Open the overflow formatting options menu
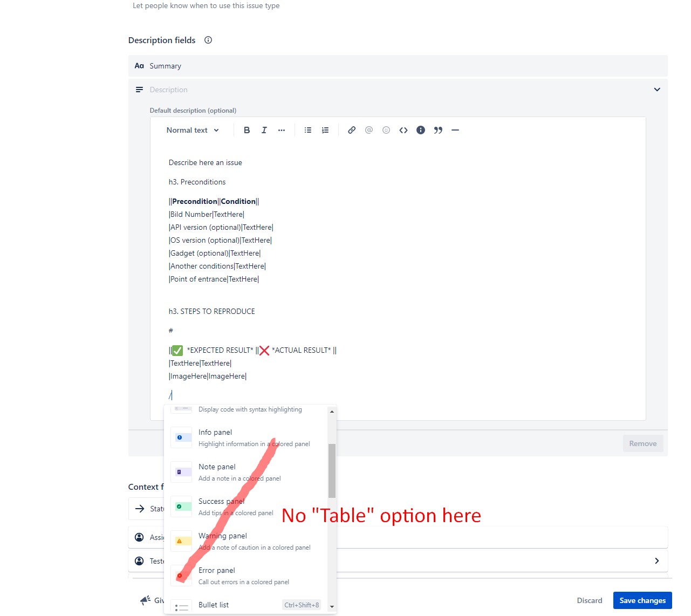 [x=281, y=130]
